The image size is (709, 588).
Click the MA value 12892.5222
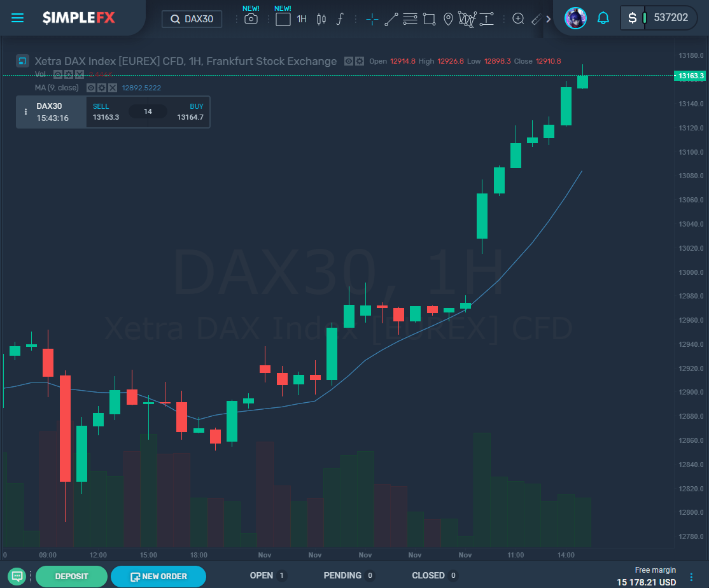(141, 88)
